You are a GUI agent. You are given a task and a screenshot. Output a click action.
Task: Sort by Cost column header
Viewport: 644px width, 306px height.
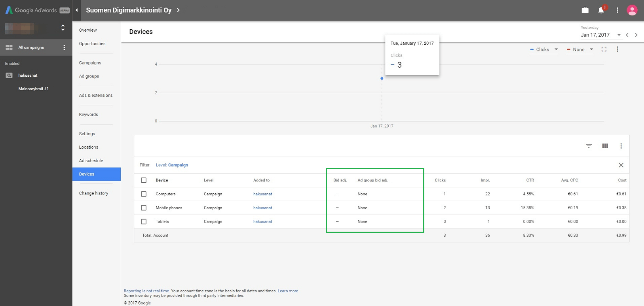(622, 180)
